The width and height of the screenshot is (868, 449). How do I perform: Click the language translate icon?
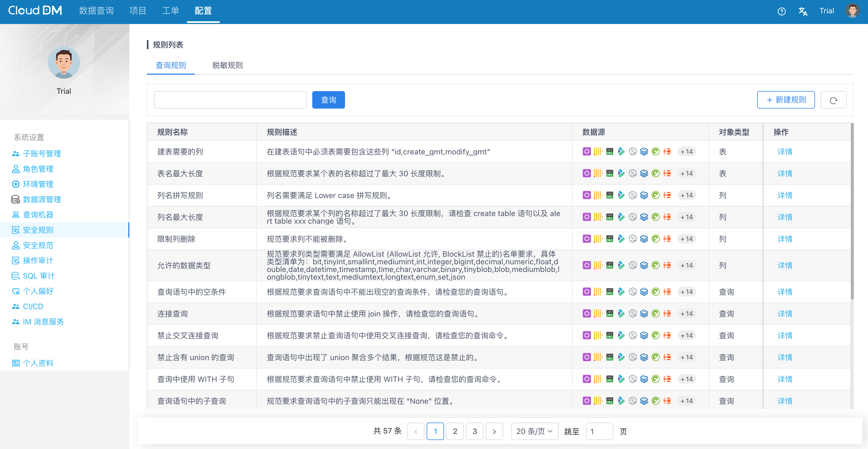(x=803, y=11)
